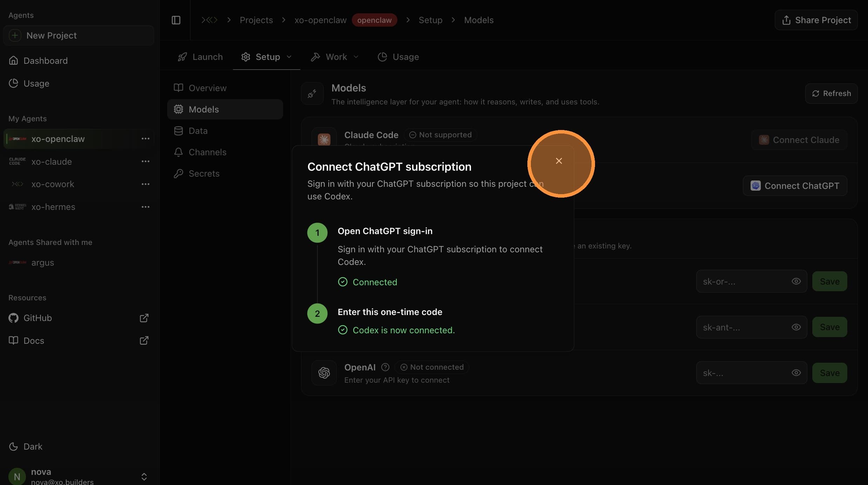
Task: Click the Connect Claude button
Action: pos(799,140)
